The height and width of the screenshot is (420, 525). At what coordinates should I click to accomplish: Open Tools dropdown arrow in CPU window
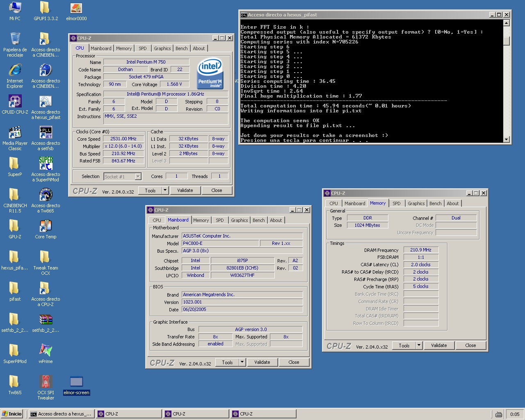click(165, 190)
